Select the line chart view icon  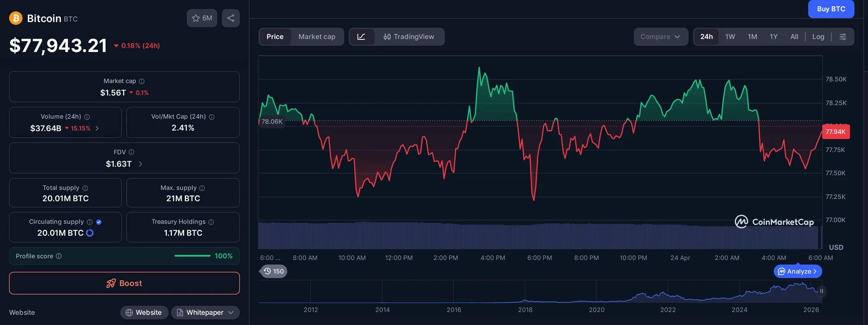tap(362, 37)
